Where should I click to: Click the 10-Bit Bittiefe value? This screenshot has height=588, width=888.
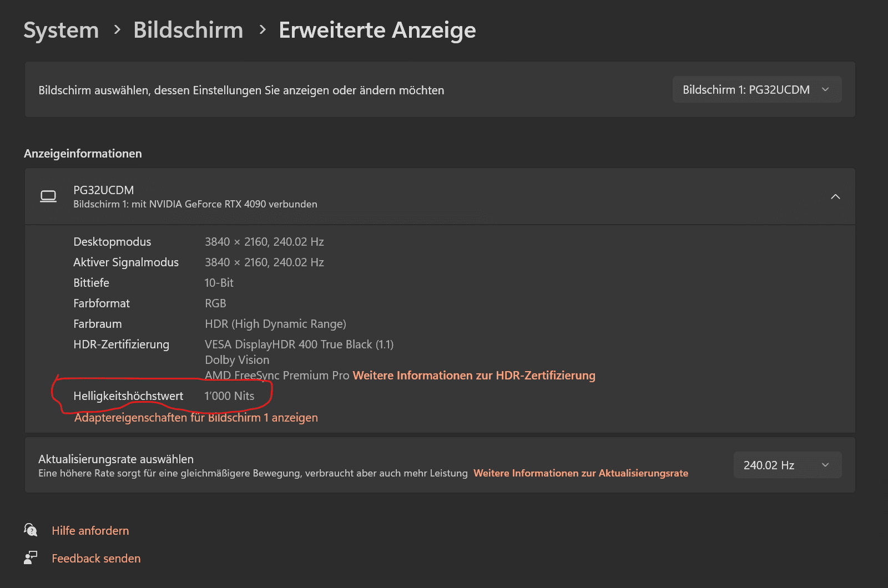pos(219,283)
